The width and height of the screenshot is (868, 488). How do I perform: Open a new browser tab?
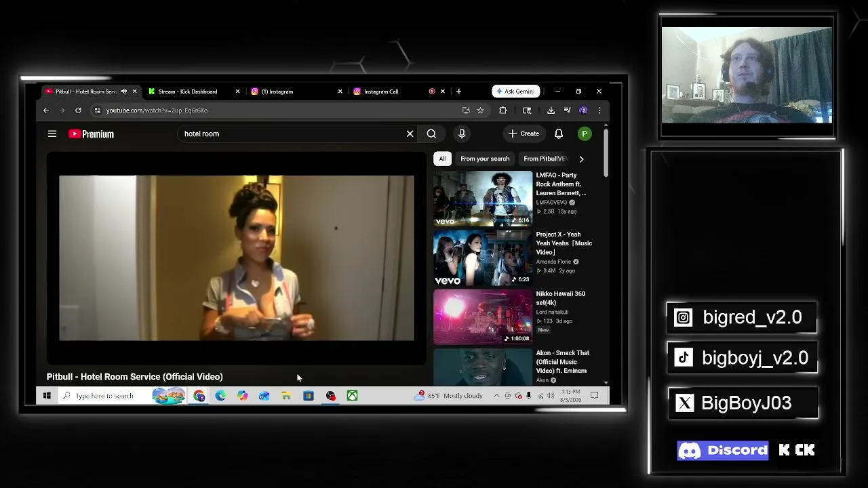tap(458, 91)
